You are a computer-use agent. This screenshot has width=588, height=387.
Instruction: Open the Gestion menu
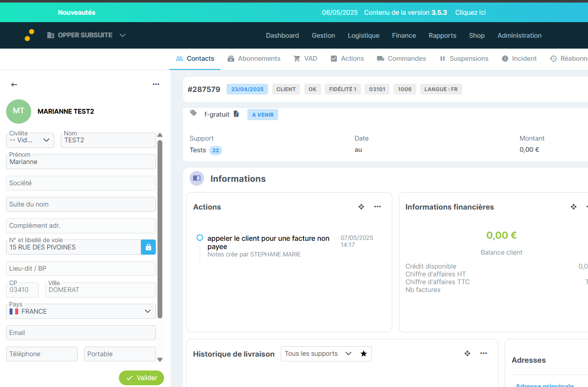pos(323,36)
